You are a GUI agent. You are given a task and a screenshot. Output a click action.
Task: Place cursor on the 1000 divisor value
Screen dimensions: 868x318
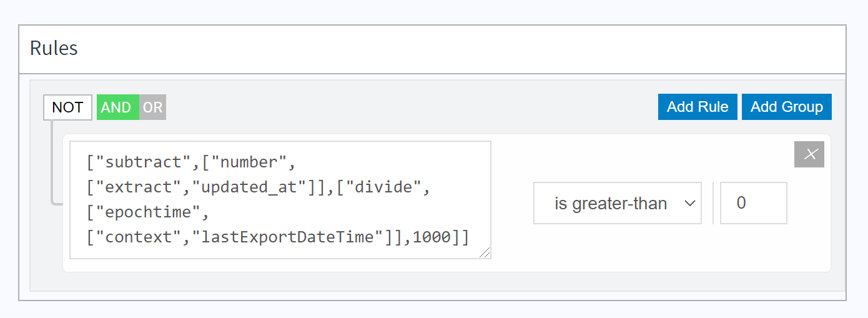432,237
